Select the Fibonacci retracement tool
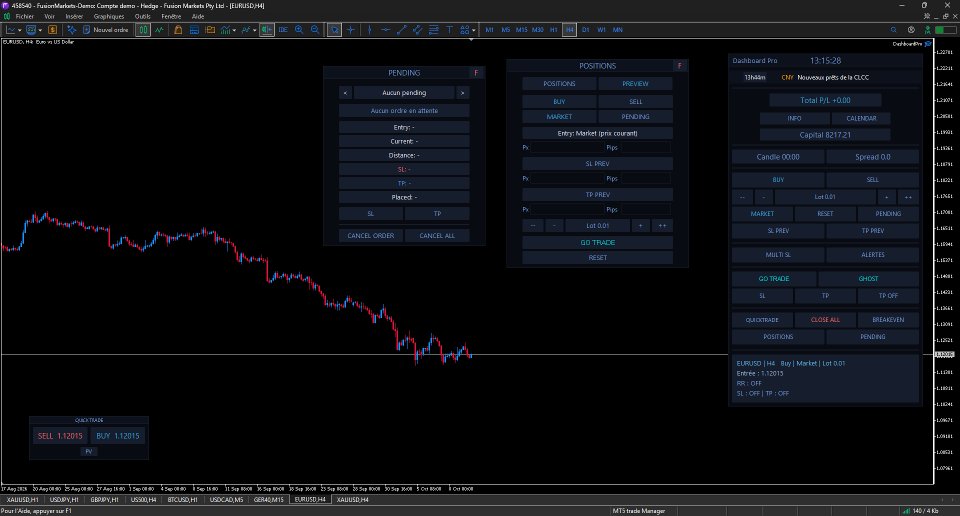 click(x=433, y=29)
